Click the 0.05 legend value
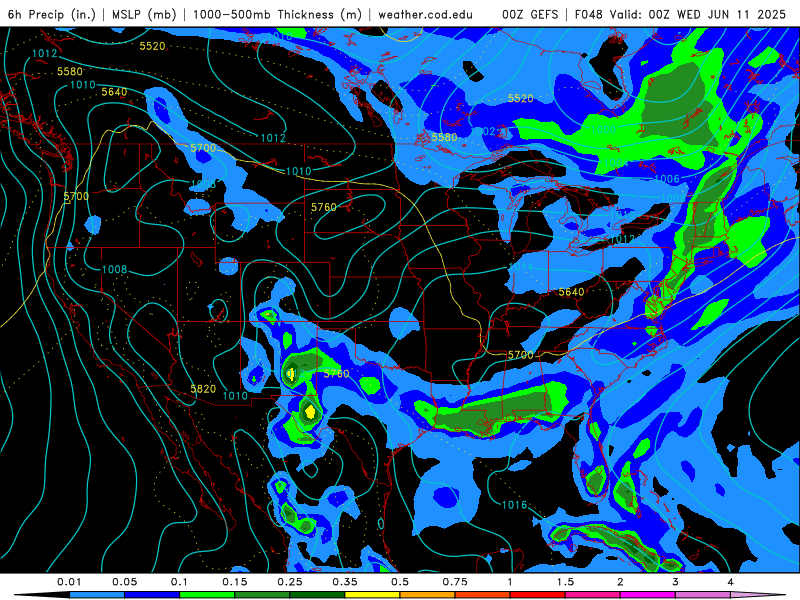 pyautogui.click(x=124, y=582)
